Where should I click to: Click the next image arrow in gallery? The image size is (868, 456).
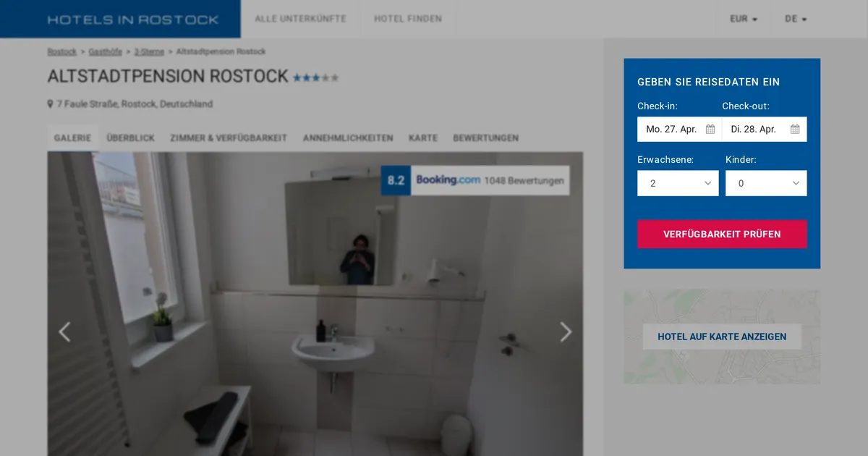pyautogui.click(x=566, y=332)
